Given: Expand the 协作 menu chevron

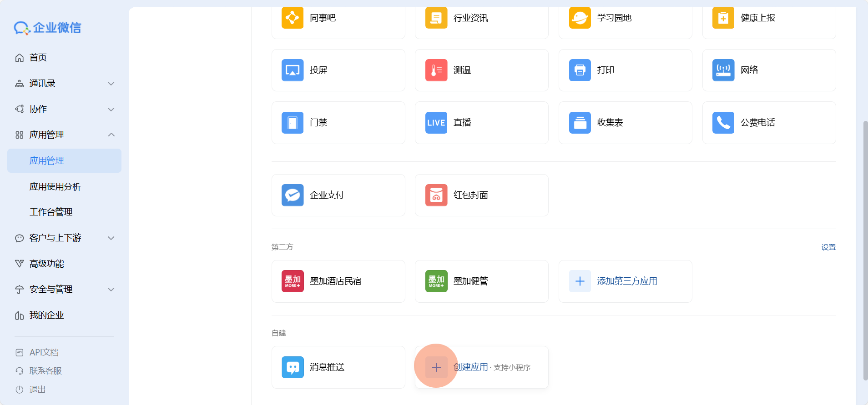Looking at the screenshot, I should pyautogui.click(x=111, y=110).
